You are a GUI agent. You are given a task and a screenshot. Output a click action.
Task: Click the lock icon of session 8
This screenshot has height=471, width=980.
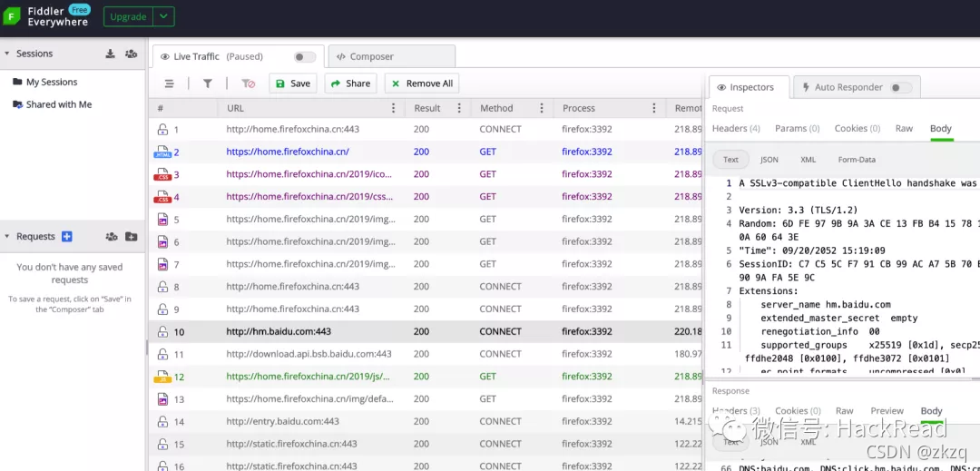click(x=162, y=287)
